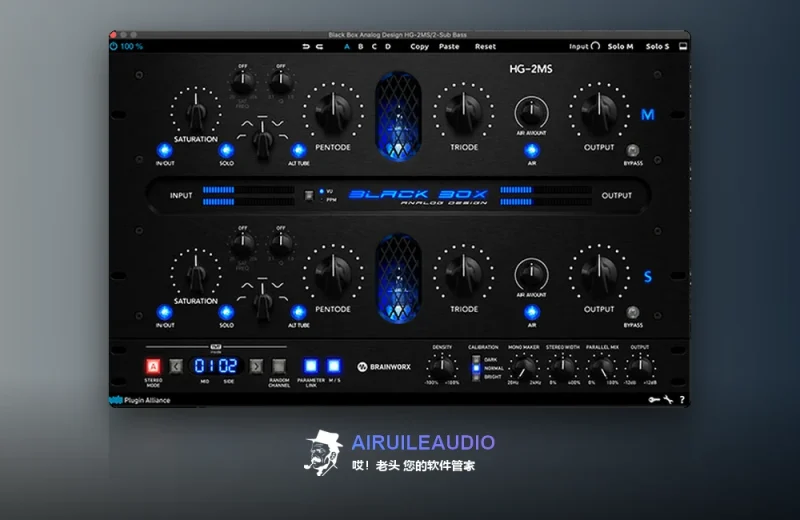Screen dimensions: 800x520
Task: Toggle the M channel Air LED button
Action: coord(532,151)
